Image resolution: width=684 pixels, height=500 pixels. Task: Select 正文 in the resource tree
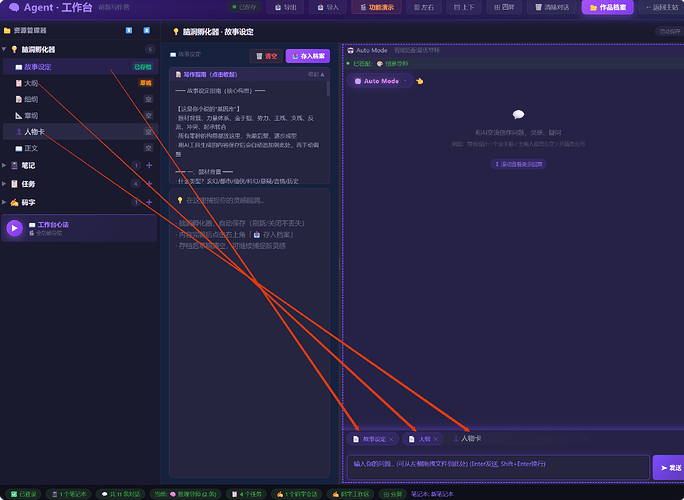tap(80, 148)
